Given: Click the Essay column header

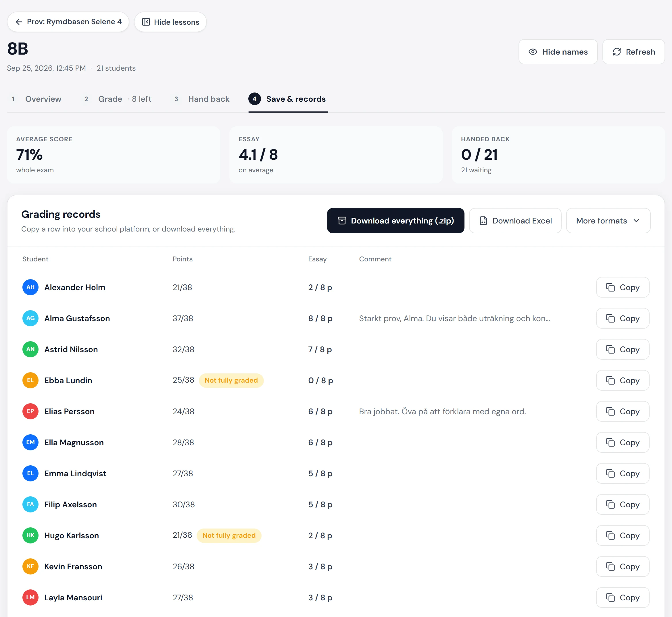Looking at the screenshot, I should (x=317, y=259).
